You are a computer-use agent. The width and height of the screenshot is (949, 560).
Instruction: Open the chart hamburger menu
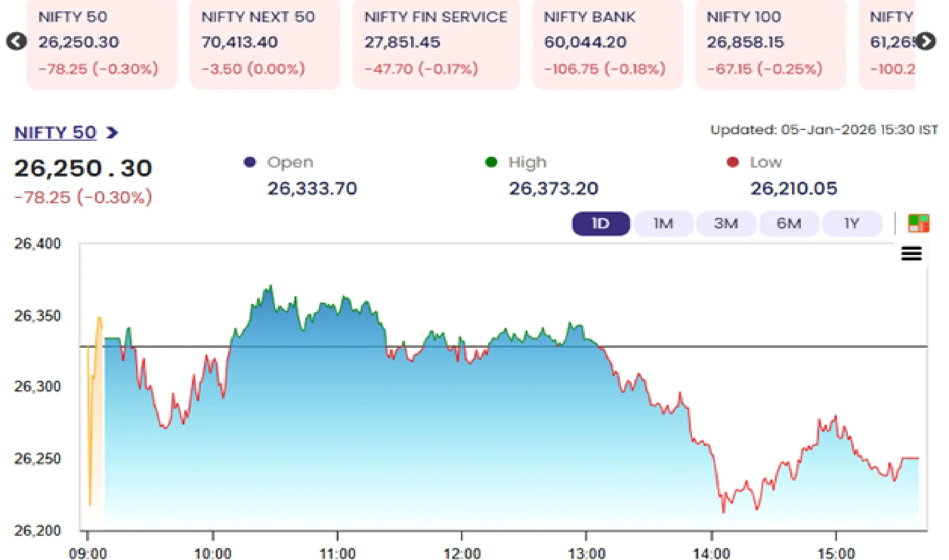pyautogui.click(x=911, y=254)
